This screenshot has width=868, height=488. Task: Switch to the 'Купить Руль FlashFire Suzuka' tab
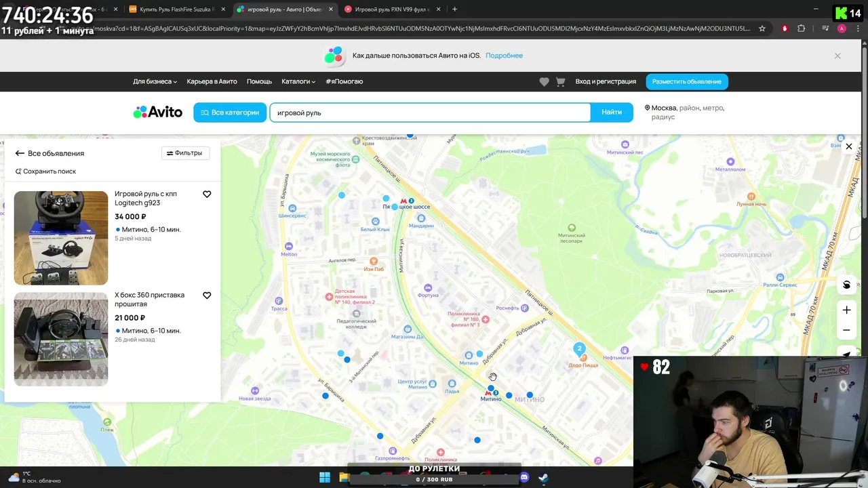tap(176, 9)
